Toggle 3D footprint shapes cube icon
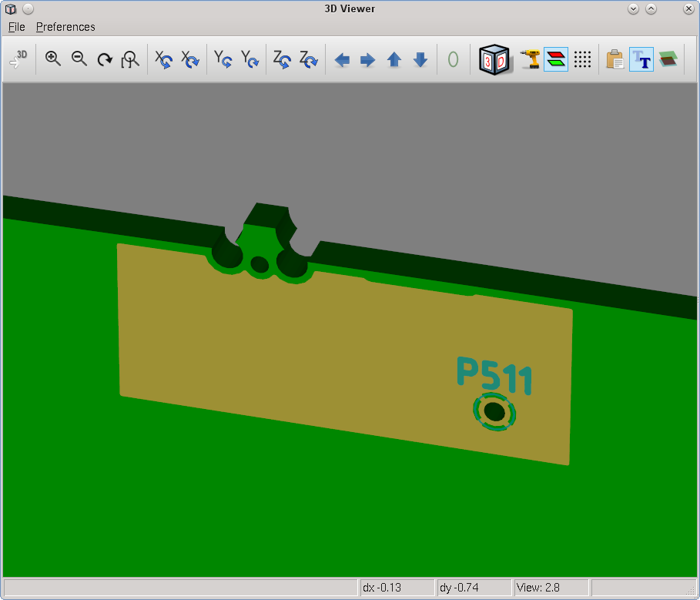Viewport: 700px width, 600px height. tap(493, 59)
